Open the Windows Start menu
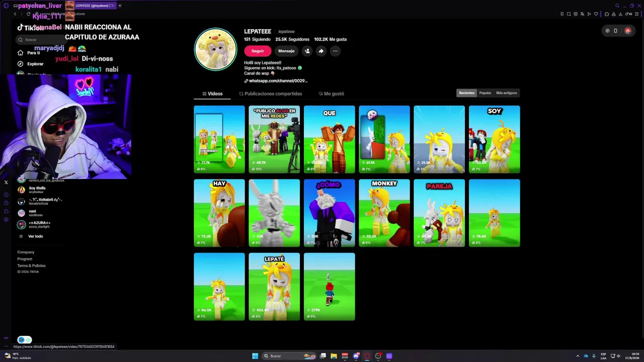The width and height of the screenshot is (644, 362). tap(255, 356)
